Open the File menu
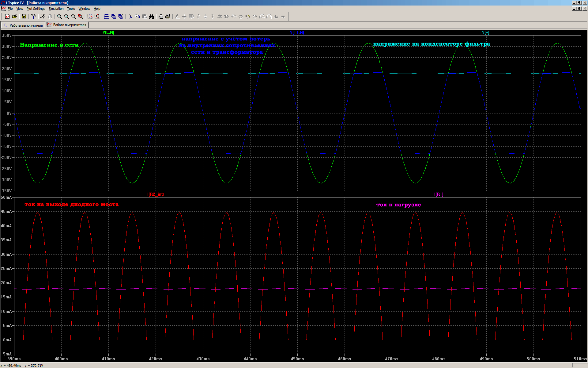Viewport: 588px width, 368px height. pos(10,9)
